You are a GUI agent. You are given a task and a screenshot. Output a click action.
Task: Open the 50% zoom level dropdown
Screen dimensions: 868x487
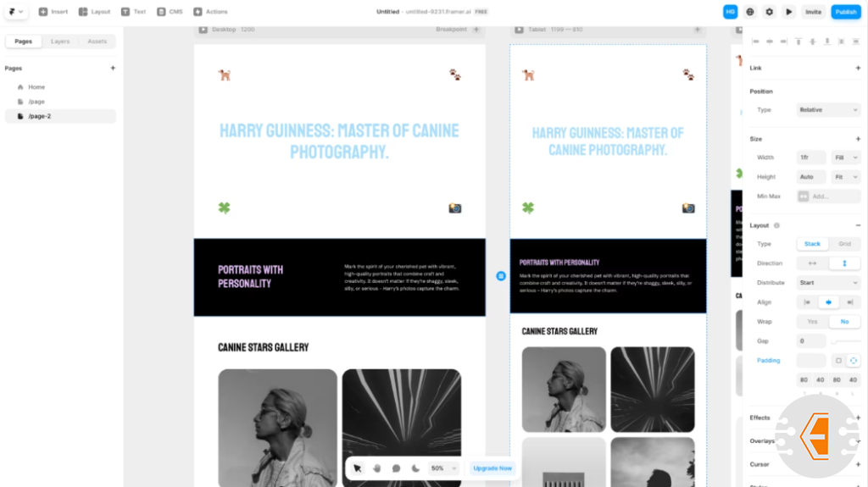click(443, 468)
